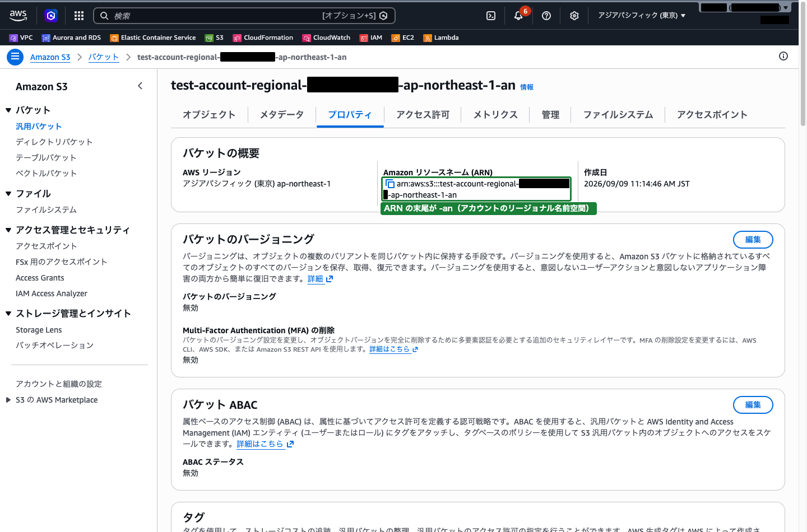Viewport: 807px width, 532px height.
Task: Open Access Grants in sidebar
Action: (x=40, y=278)
